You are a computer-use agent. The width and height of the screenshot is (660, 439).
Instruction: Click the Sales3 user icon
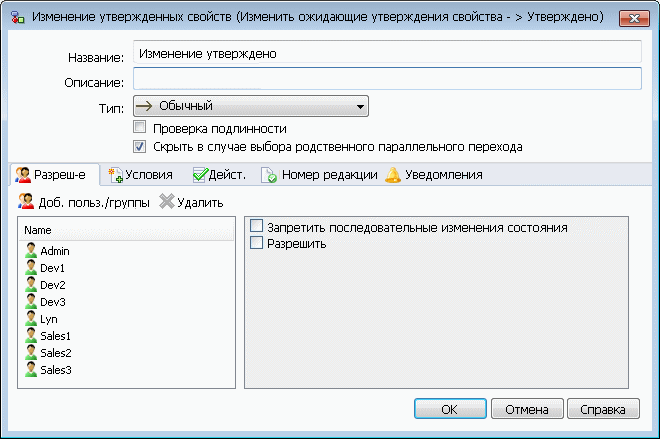[31, 370]
